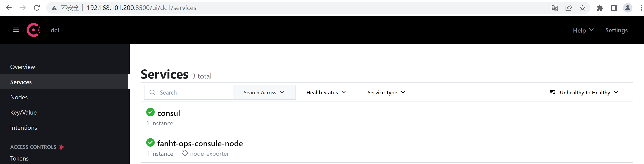Open the consul service
This screenshot has height=164, width=644.
click(x=169, y=113)
